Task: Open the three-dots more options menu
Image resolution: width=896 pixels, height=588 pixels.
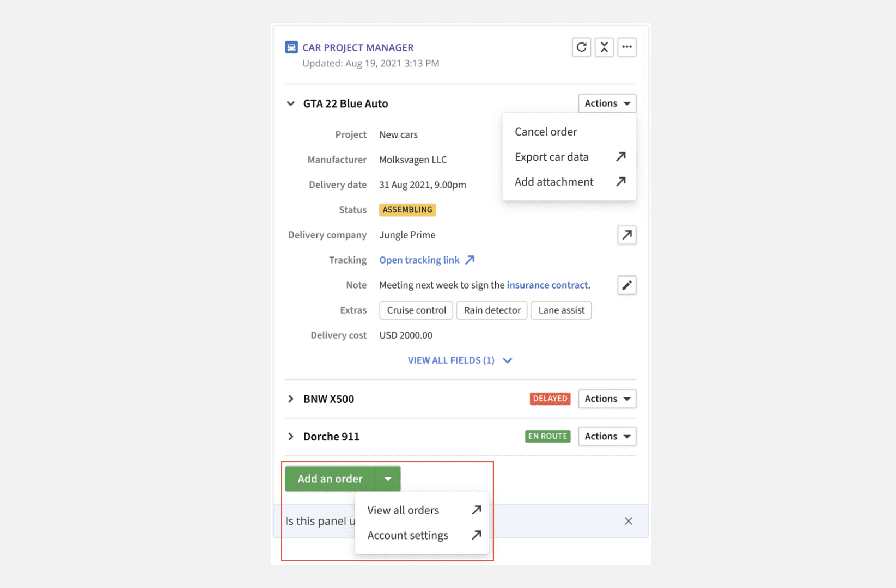Action: 627,47
